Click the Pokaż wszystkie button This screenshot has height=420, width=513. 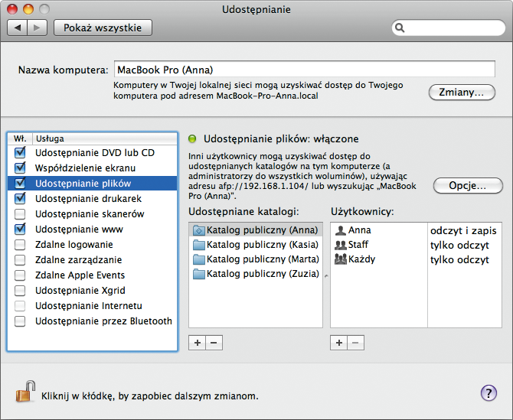point(103,28)
